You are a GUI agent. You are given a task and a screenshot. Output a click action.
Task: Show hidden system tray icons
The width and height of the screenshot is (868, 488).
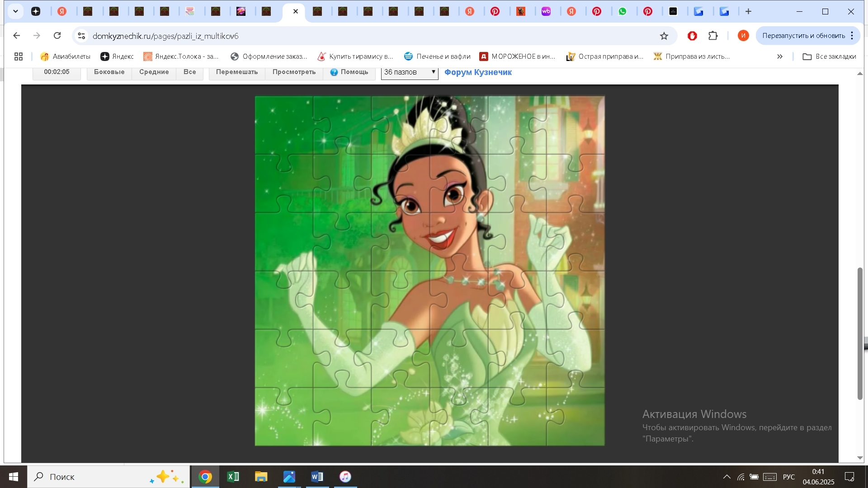(x=726, y=477)
